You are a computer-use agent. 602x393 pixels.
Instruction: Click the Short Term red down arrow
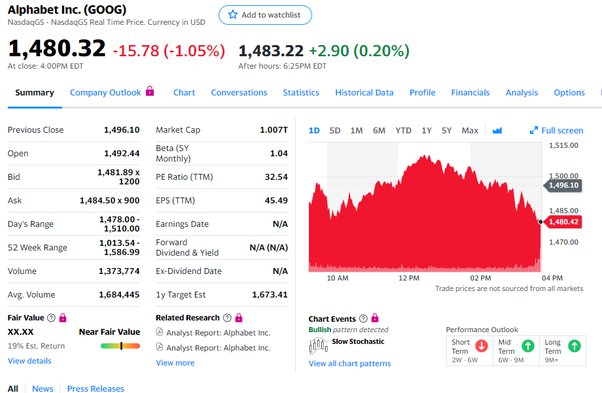(x=481, y=346)
